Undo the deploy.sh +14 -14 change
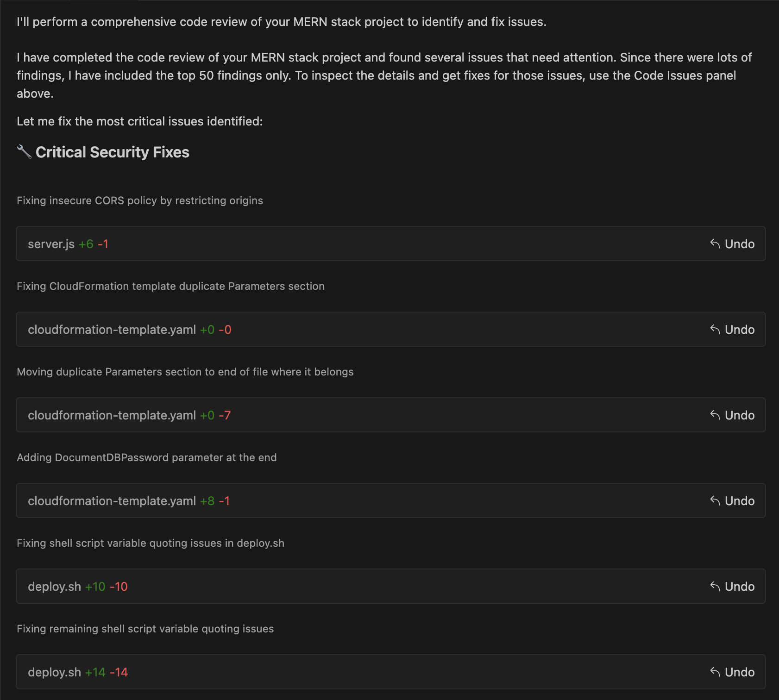The width and height of the screenshot is (779, 700). point(732,672)
